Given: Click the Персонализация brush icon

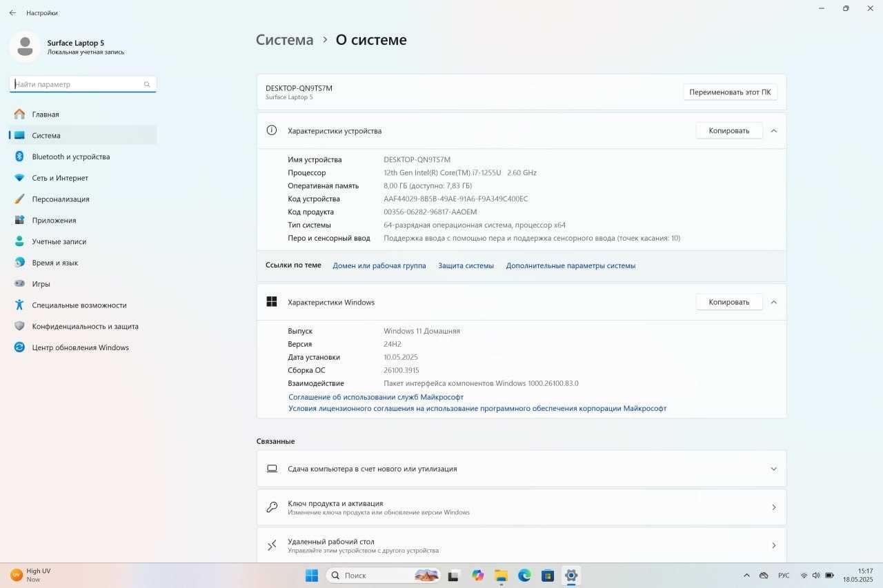Looking at the screenshot, I should [x=19, y=199].
